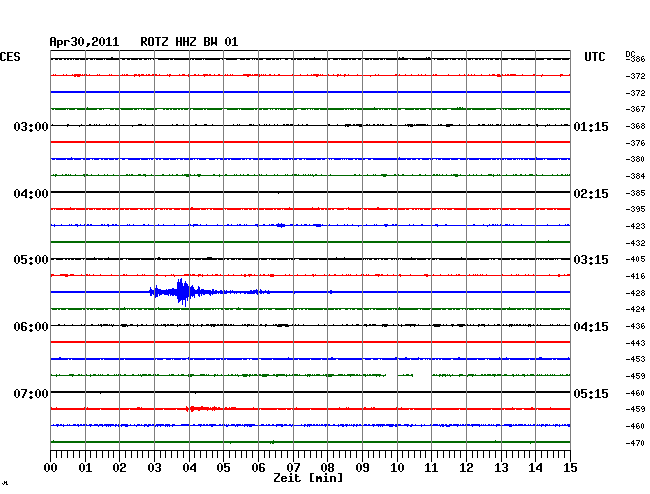
Task: Click the DC offset value -395
Action: point(635,209)
